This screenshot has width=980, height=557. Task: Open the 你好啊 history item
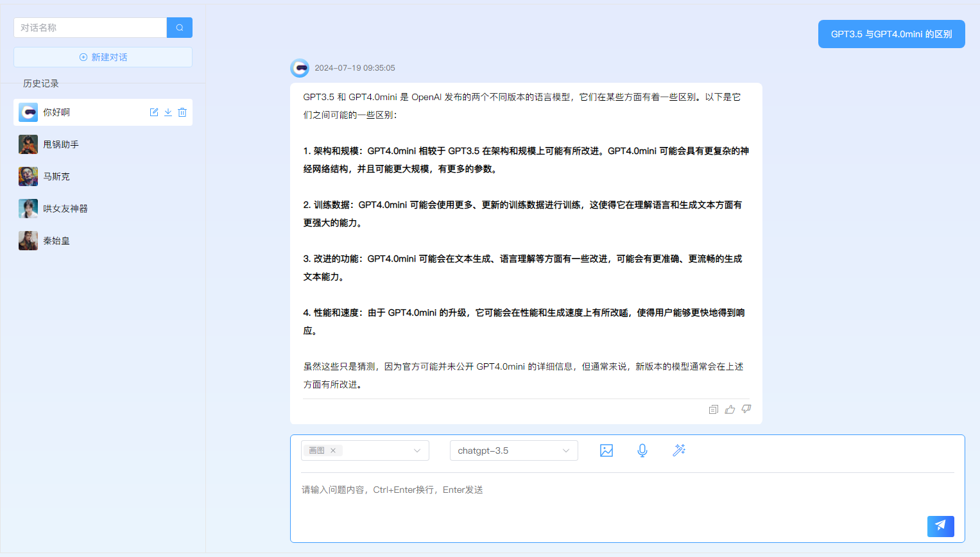coord(103,112)
